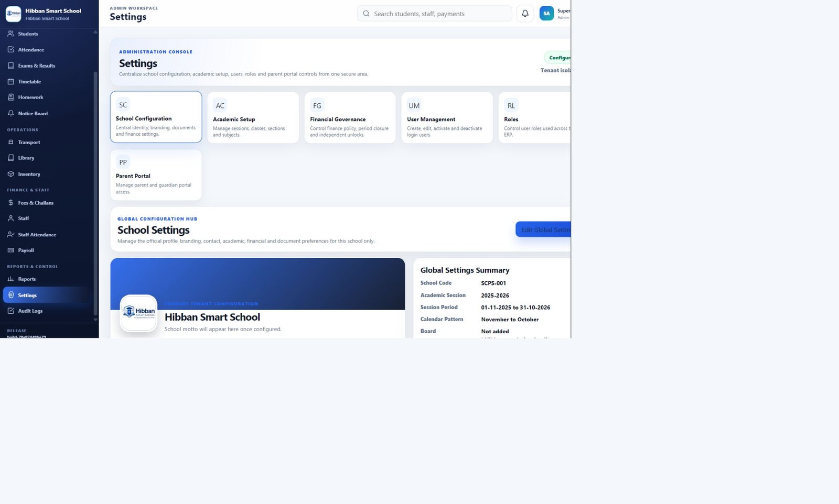This screenshot has height=504, width=839.
Task: Click the academic session value 2025-2026
Action: (495, 295)
